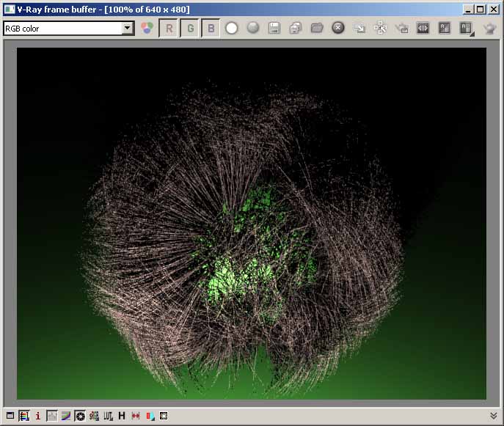The width and height of the screenshot is (504, 426).
Task: Show pixel information with the i icon
Action: 38,416
